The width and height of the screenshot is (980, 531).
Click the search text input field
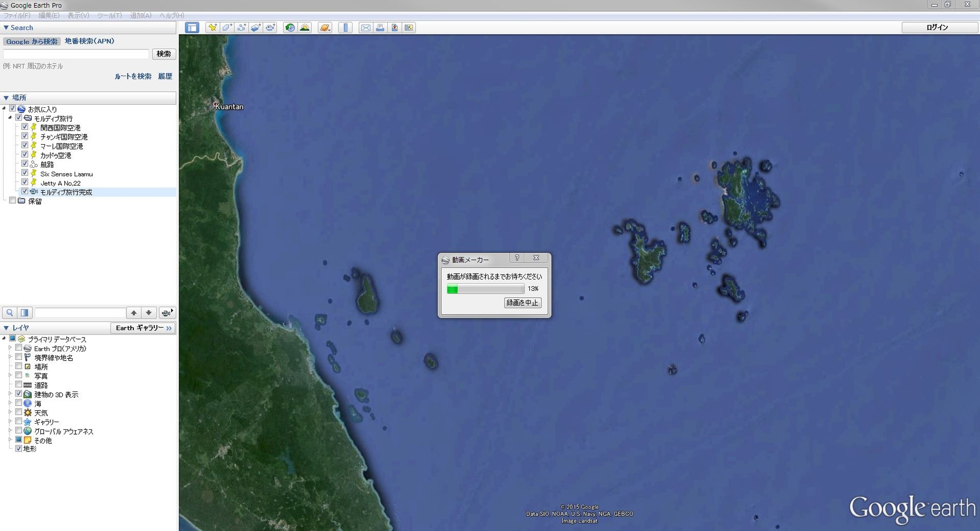[x=76, y=54]
